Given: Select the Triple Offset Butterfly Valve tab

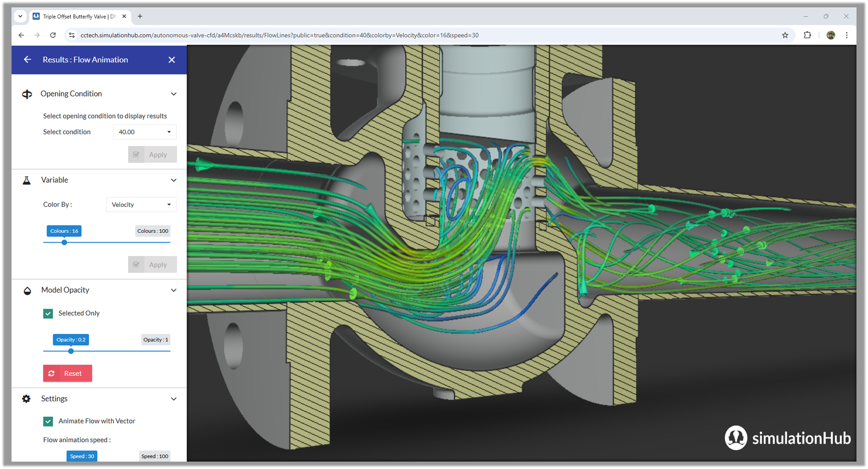Looking at the screenshot, I should click(79, 16).
